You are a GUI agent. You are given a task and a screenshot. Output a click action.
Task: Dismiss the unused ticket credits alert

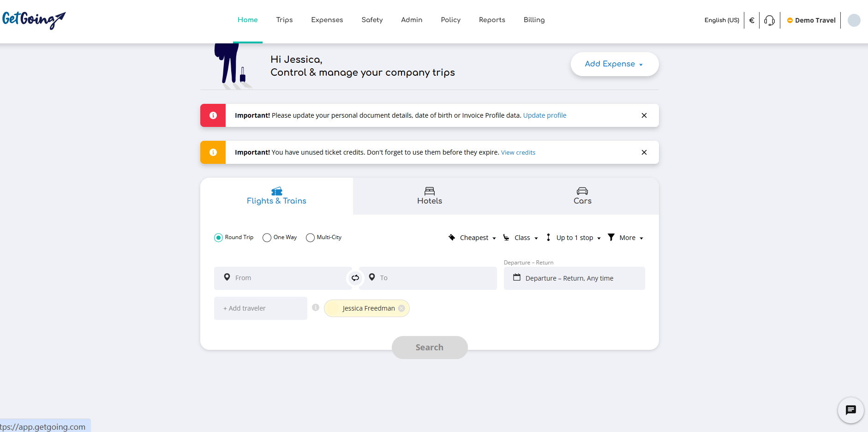tap(644, 152)
